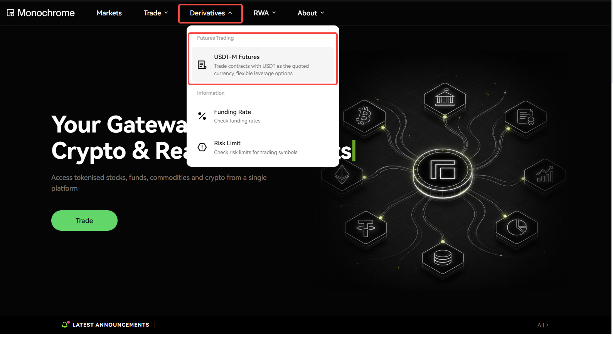613x364 pixels.
Task: Click the Funding Rate percent icon
Action: (202, 116)
